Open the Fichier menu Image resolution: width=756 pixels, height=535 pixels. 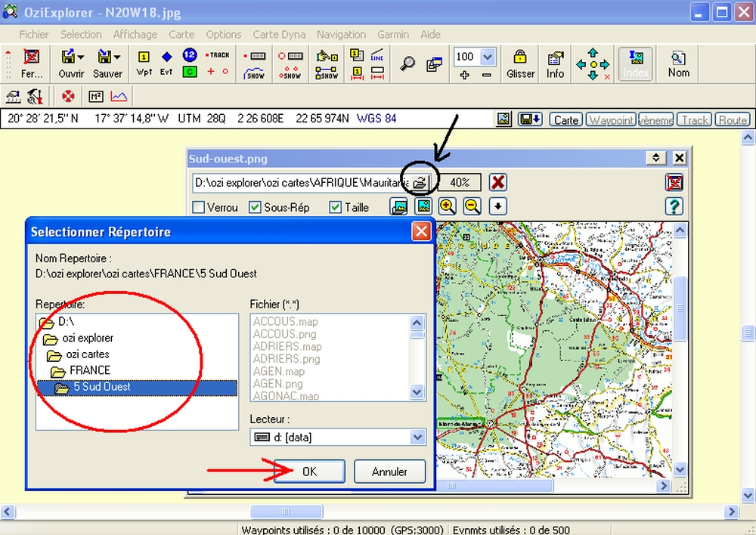pos(34,34)
